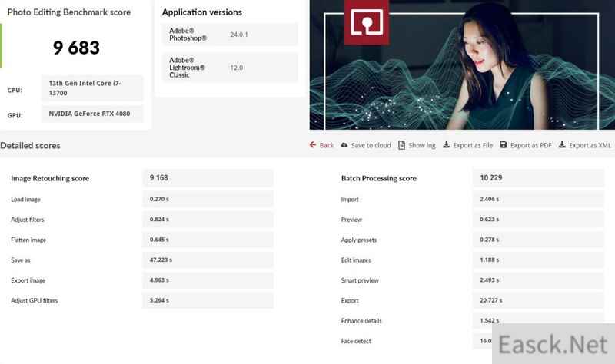Select batch Export value 20.727 s

(538, 300)
